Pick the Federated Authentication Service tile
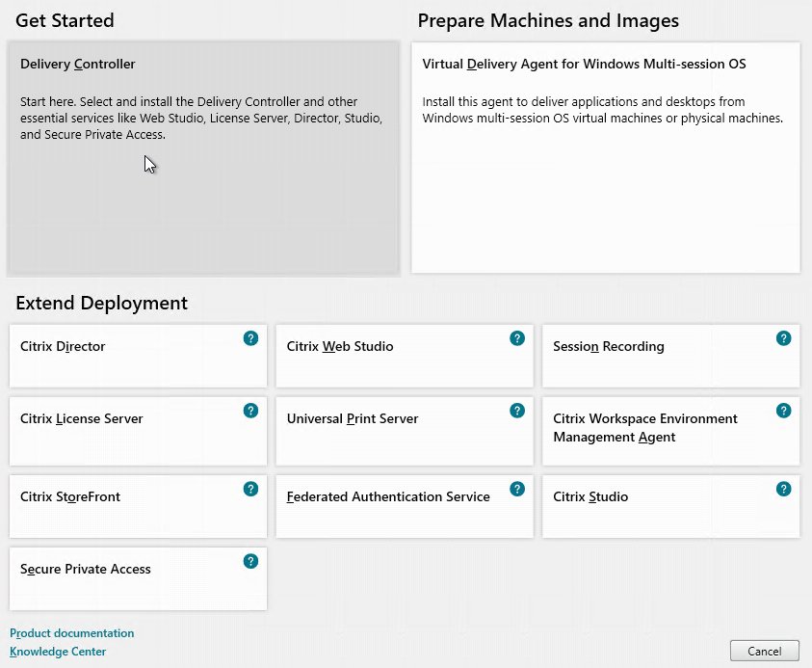This screenshot has height=668, width=812. click(x=405, y=506)
